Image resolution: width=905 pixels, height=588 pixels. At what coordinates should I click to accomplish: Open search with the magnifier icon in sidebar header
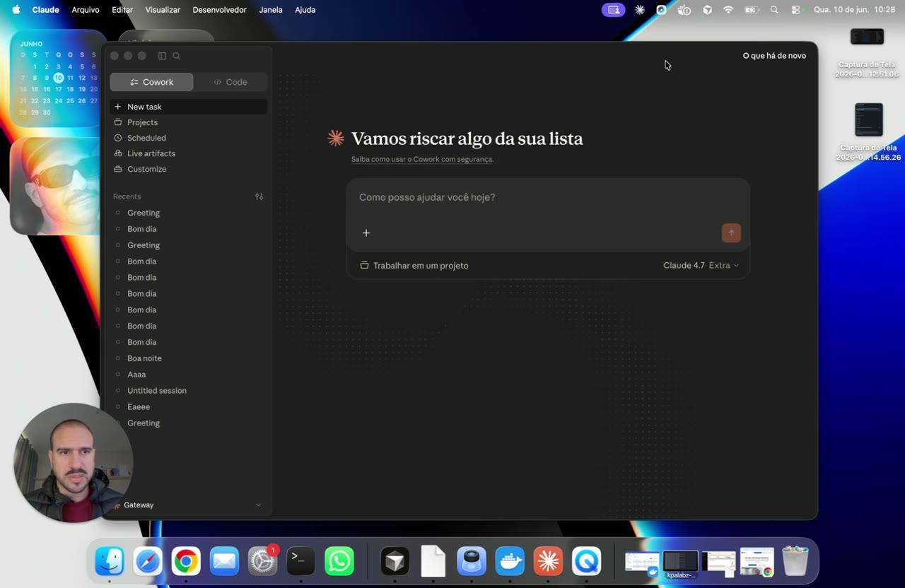(x=177, y=56)
